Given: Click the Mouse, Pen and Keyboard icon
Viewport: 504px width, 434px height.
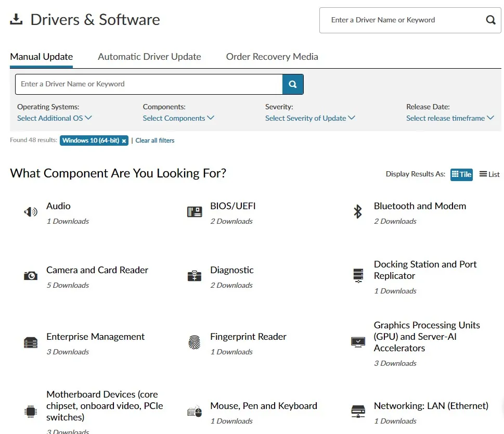Looking at the screenshot, I should click(x=195, y=412).
